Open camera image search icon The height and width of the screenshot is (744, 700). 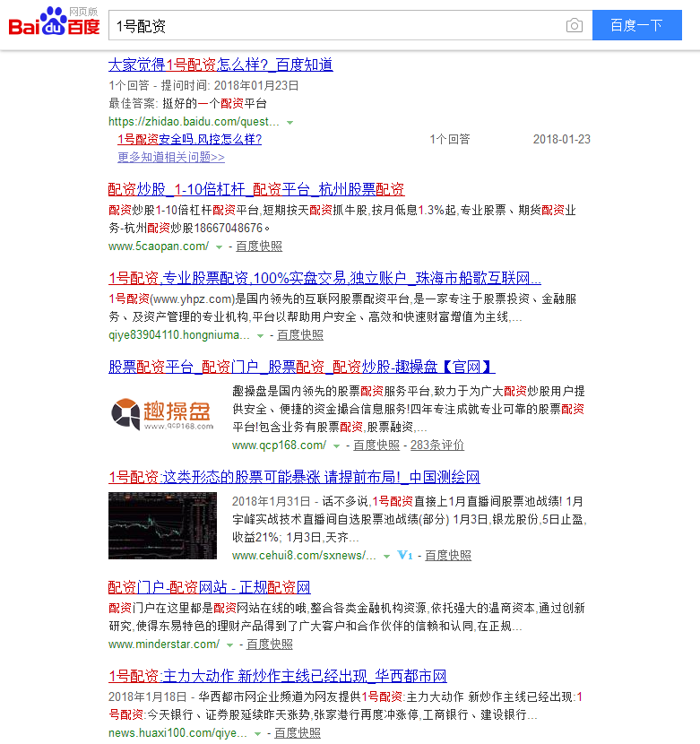tap(575, 25)
